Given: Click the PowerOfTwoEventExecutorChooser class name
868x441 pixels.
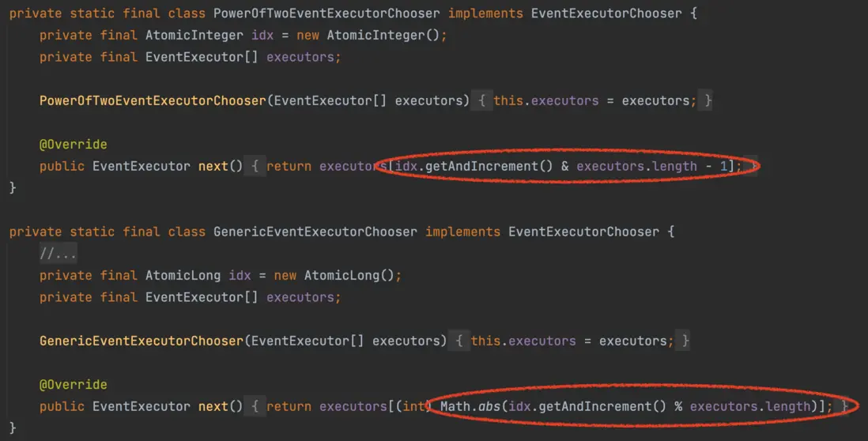Looking at the screenshot, I should (326, 13).
